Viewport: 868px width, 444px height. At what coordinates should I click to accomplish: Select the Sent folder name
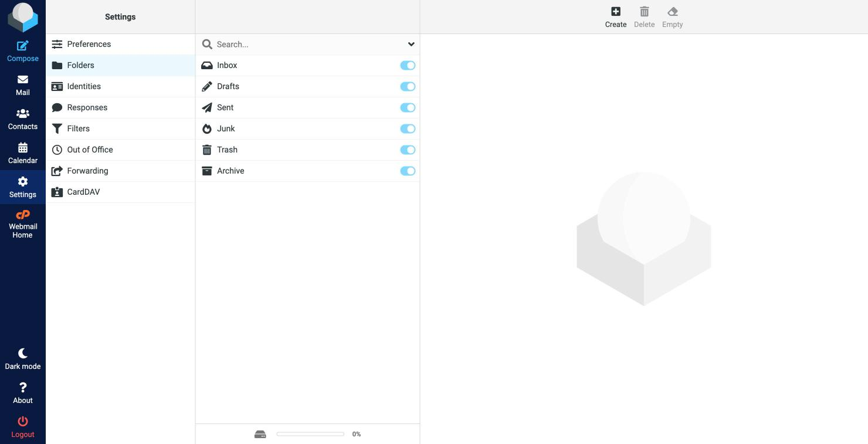[225, 107]
